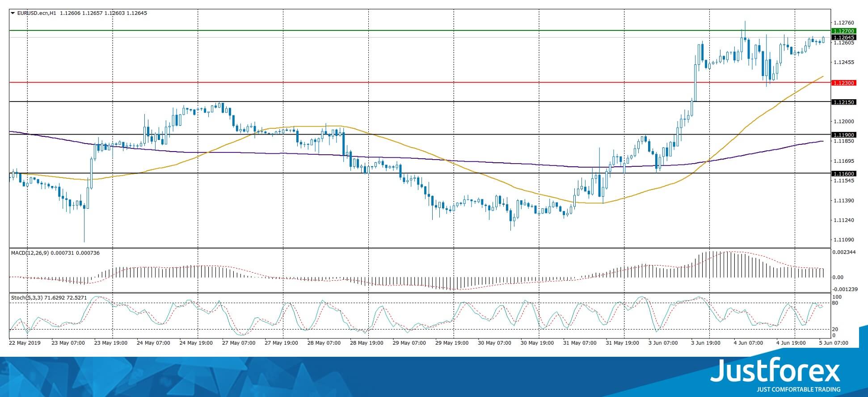Click the 30 May 19:00 time label
Image resolution: width=868 pixels, height=397 pixels.
pos(537,343)
